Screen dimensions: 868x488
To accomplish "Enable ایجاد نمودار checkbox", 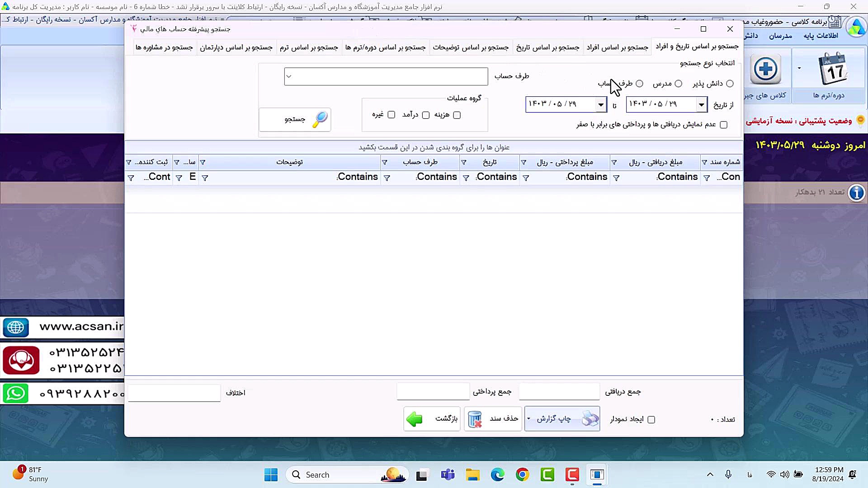I will pyautogui.click(x=651, y=420).
